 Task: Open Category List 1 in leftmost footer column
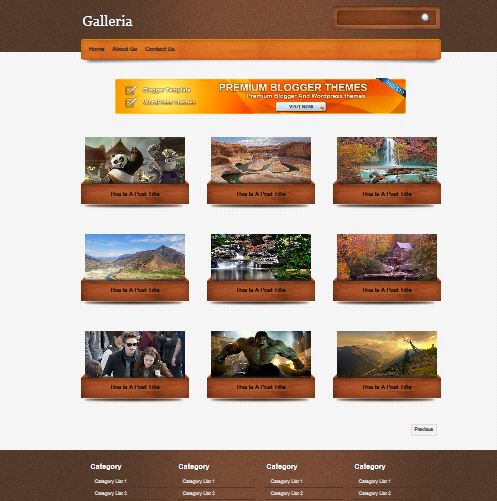click(x=110, y=481)
